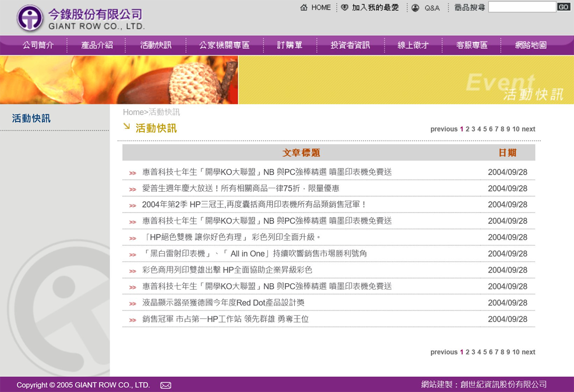Open the 公司簡介 menu
Viewport: 574px width, 392px height.
click(39, 45)
